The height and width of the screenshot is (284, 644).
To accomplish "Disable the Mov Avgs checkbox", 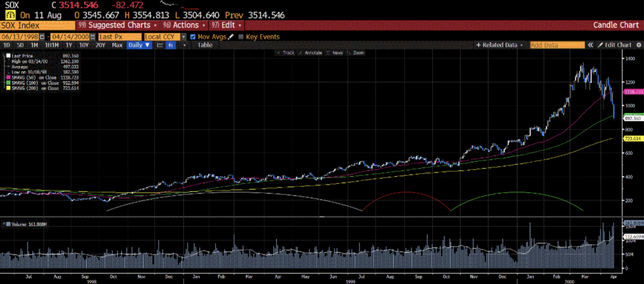I will click(x=192, y=37).
